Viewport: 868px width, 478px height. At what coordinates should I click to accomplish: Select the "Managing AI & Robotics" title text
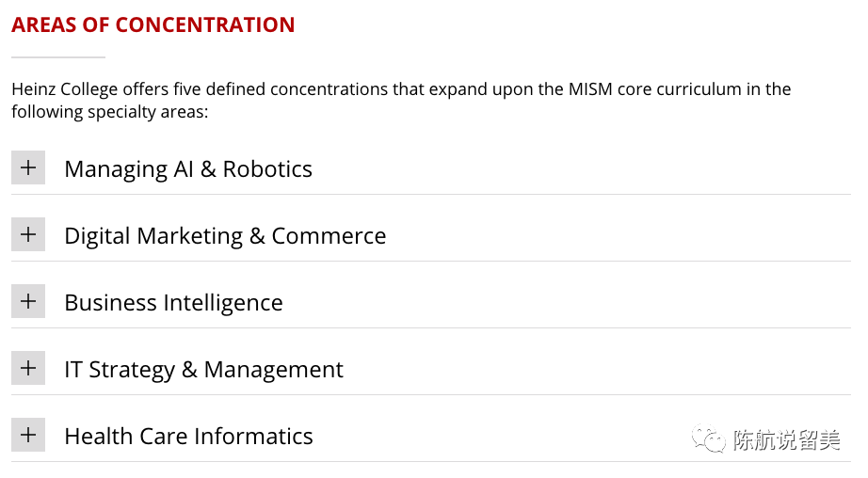[x=188, y=169]
